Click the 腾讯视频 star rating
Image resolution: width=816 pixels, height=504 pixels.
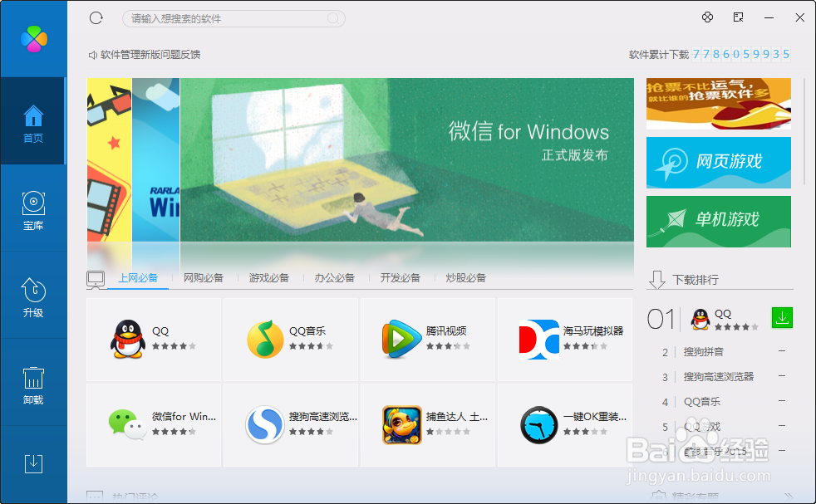[x=448, y=346]
